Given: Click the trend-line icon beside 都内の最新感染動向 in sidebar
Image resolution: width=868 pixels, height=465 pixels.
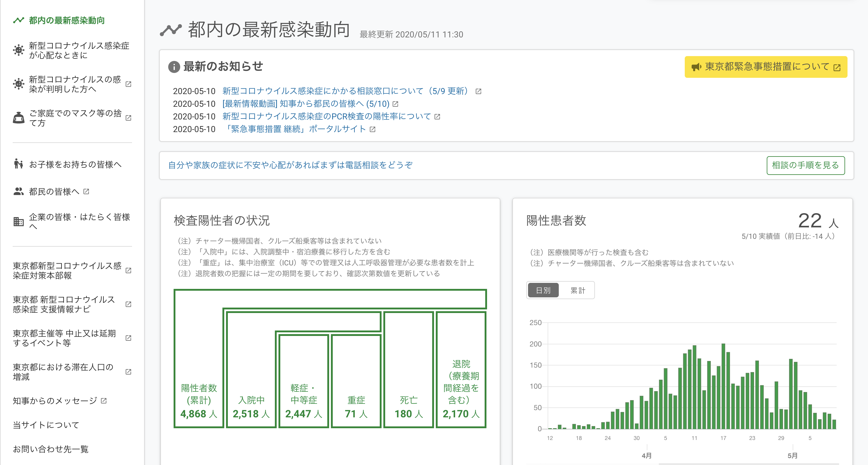Looking at the screenshot, I should [18, 20].
